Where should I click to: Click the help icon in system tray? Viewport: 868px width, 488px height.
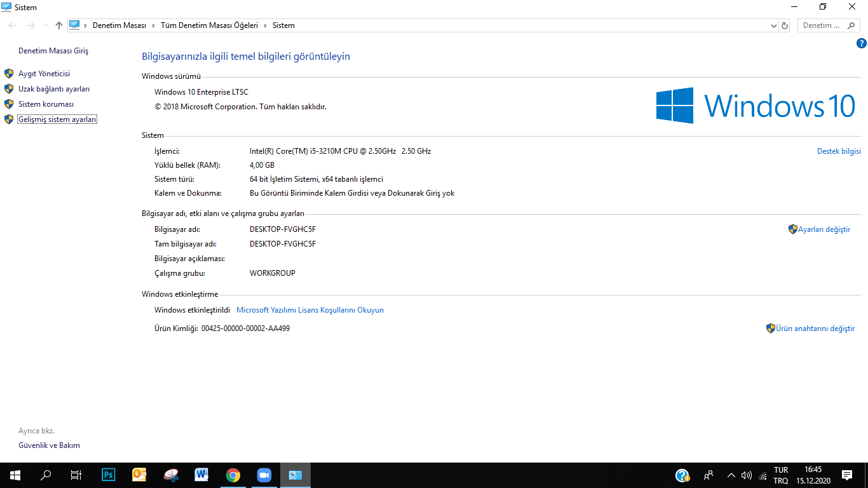(x=682, y=475)
